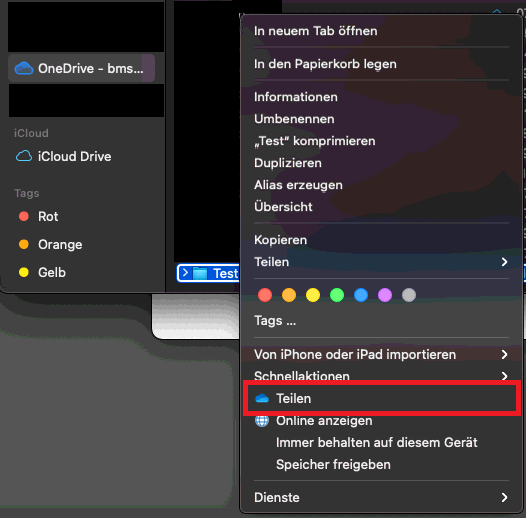Click the globe icon for Online anzeigen

[262, 421]
